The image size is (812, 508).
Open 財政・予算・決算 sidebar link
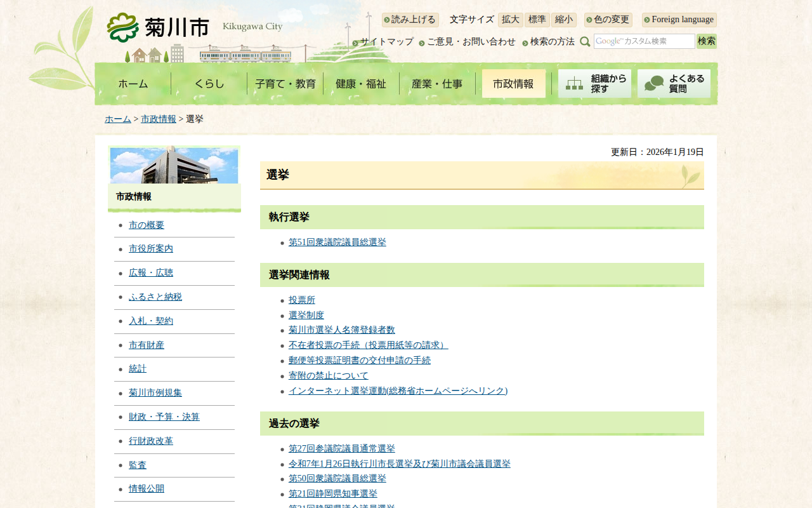tap(164, 417)
